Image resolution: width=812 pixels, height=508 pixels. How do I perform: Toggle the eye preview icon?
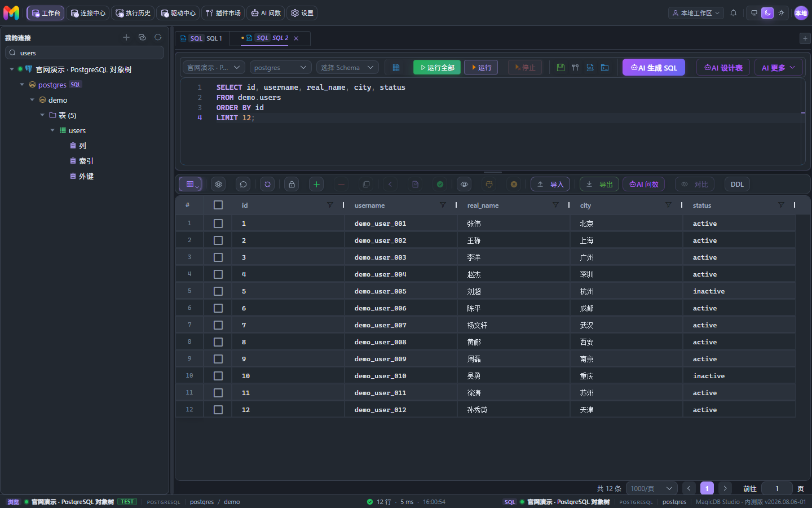pyautogui.click(x=464, y=184)
